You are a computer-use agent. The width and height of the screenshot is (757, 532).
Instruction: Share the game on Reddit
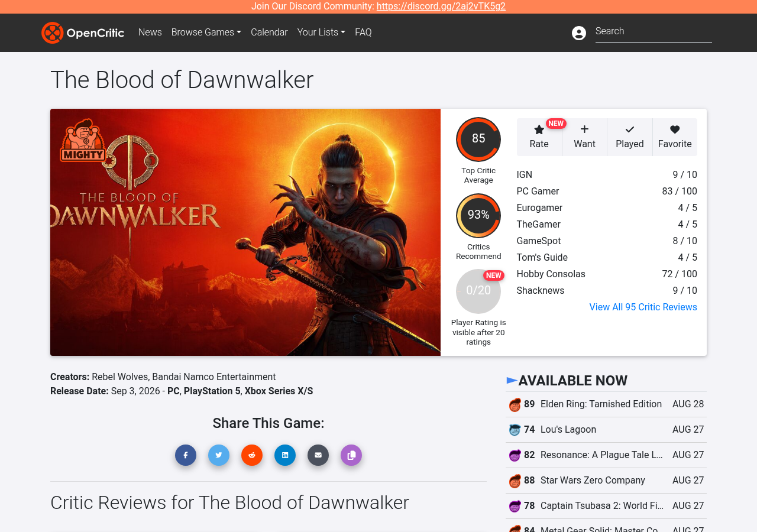pyautogui.click(x=252, y=455)
